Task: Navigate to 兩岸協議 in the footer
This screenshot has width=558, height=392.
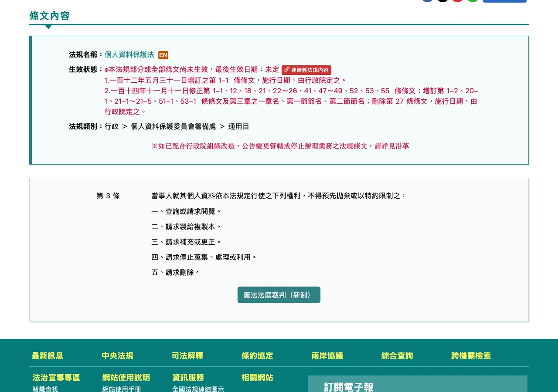Action: (x=327, y=356)
